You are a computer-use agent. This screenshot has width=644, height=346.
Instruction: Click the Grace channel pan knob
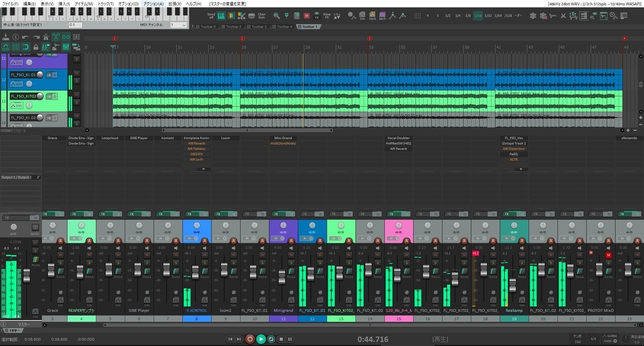coord(53,225)
